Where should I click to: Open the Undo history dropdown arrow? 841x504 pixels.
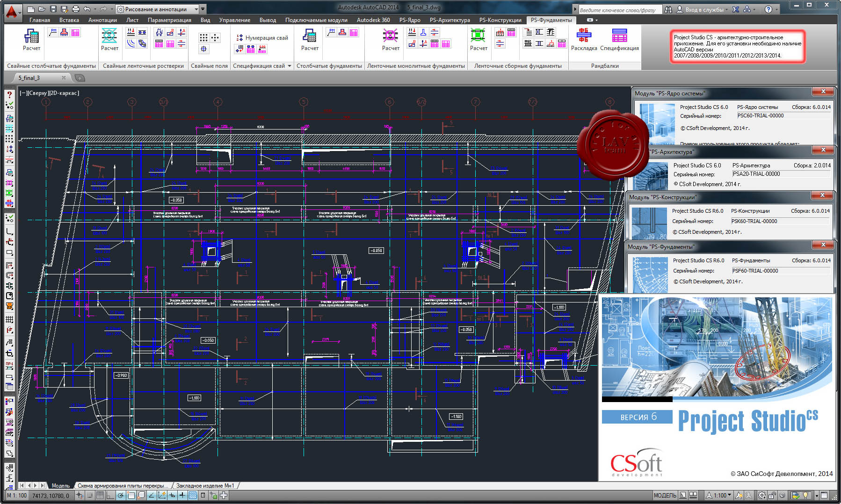click(94, 9)
